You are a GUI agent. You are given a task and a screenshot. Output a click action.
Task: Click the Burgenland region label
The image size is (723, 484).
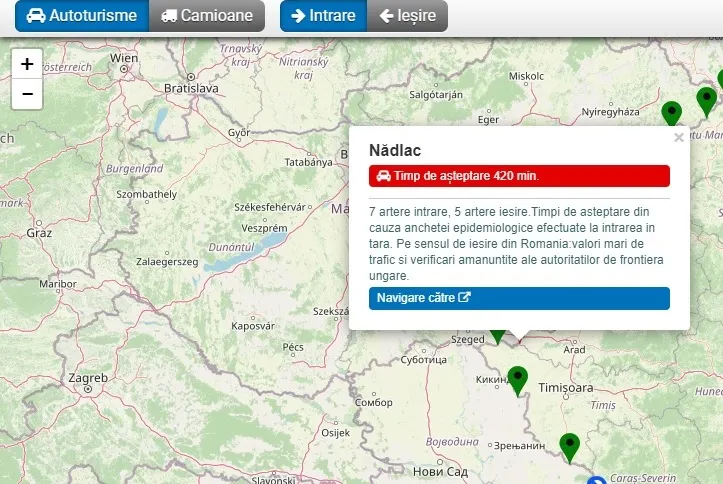(x=135, y=169)
